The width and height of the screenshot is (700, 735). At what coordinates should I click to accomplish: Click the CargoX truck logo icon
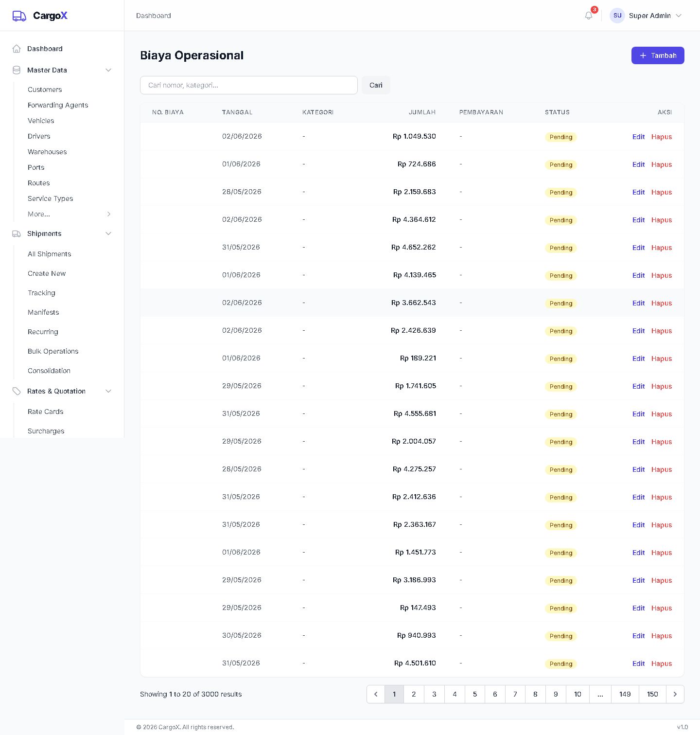[x=19, y=16]
